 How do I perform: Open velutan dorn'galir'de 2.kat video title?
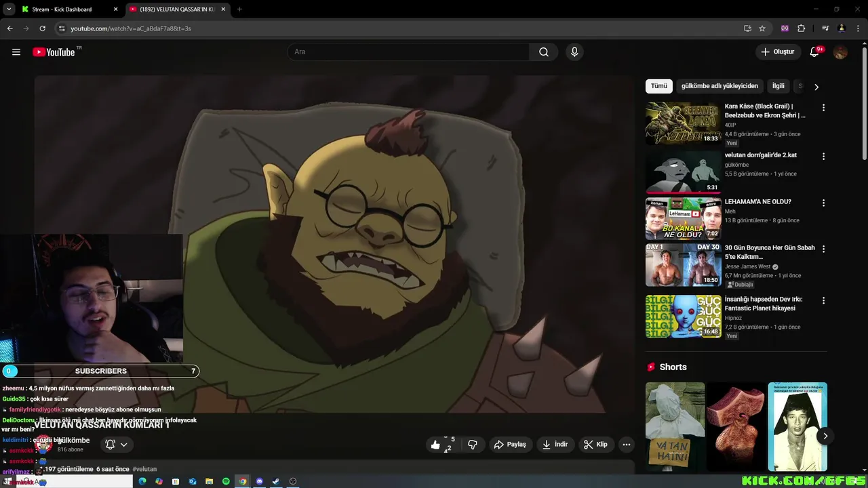pyautogui.click(x=761, y=155)
